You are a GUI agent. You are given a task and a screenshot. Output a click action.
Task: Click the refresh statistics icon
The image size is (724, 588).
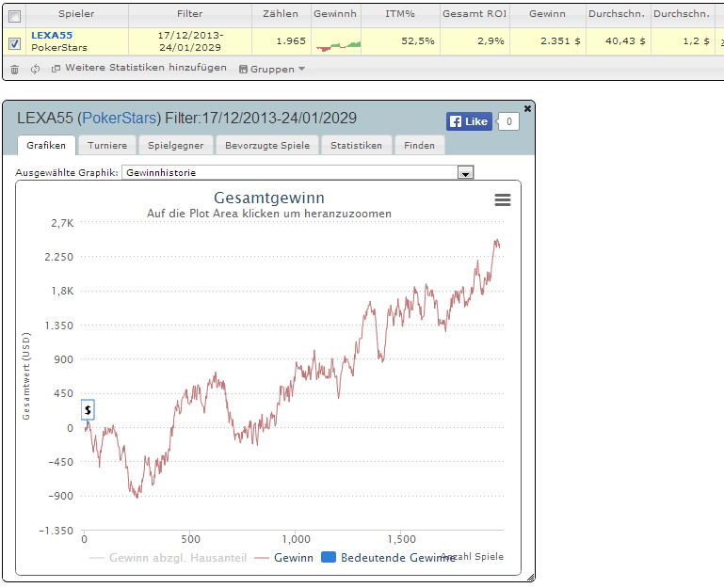(x=35, y=70)
